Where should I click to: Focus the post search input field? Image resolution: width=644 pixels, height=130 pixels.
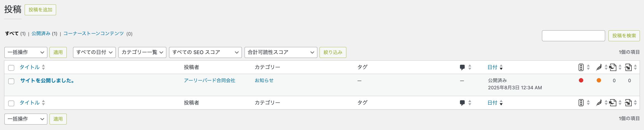pos(573,36)
